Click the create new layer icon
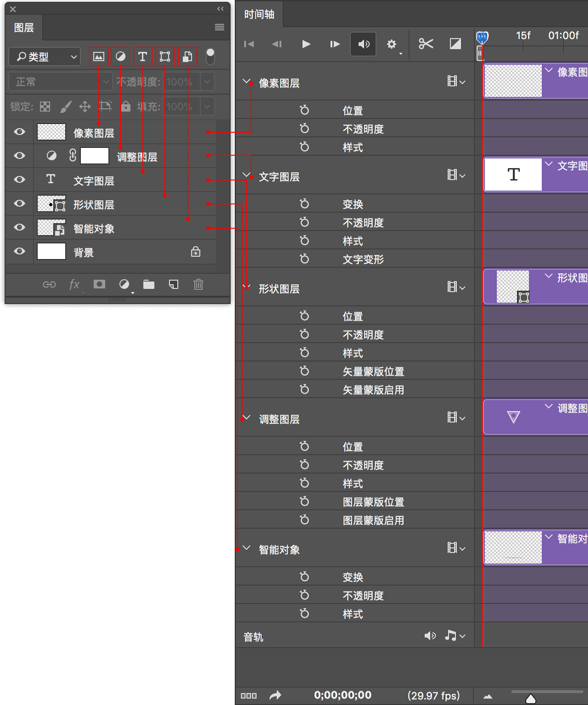Image resolution: width=588 pixels, height=705 pixels. point(174,285)
